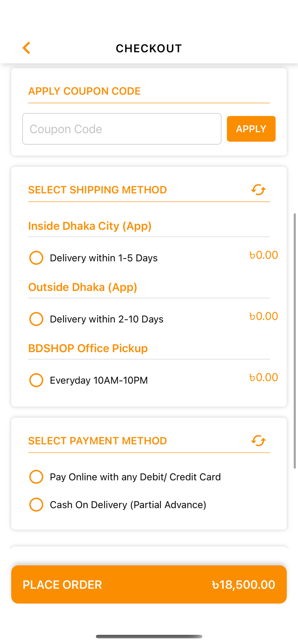The image size is (298, 644).
Task: Click the BDSHOP Office Pickup section header
Action: pos(88,348)
